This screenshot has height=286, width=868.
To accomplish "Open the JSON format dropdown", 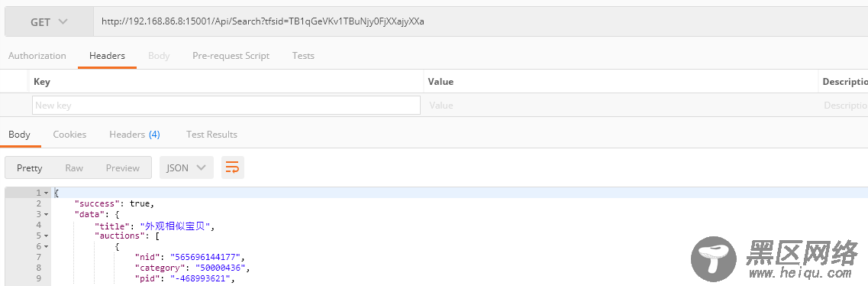I will 186,168.
